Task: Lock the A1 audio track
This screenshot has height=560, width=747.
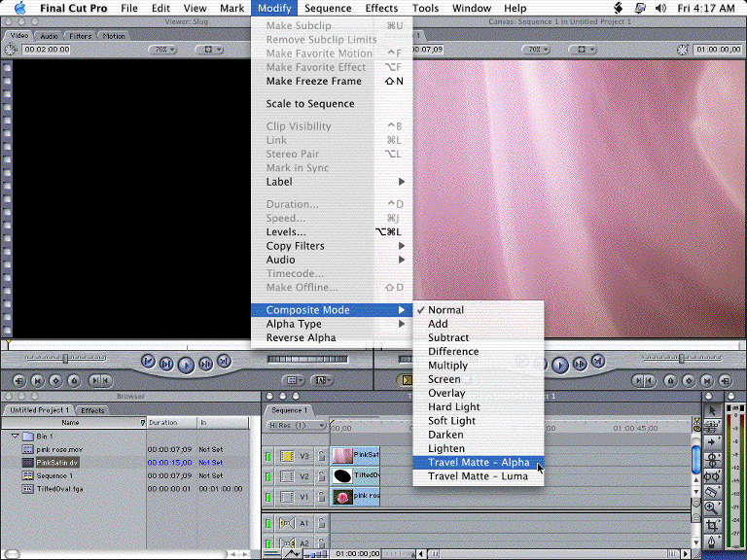Action: coord(322,523)
